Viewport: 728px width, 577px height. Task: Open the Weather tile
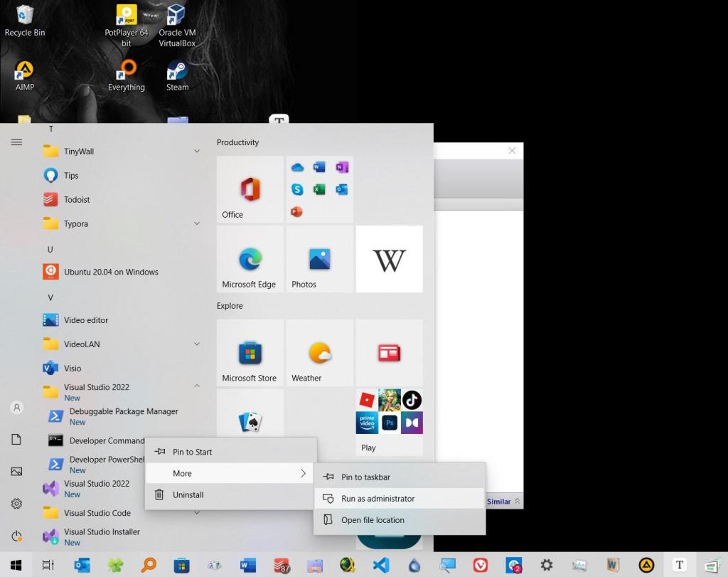click(319, 353)
